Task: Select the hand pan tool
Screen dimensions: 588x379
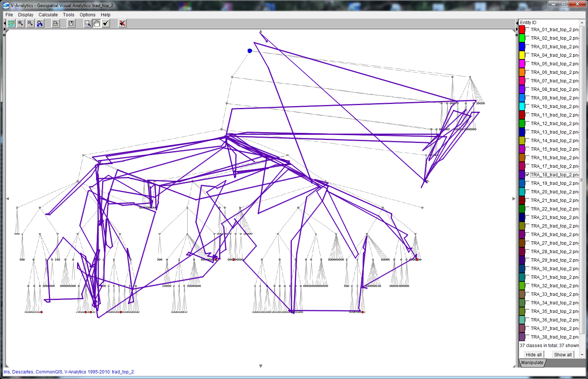Action: tap(97, 23)
